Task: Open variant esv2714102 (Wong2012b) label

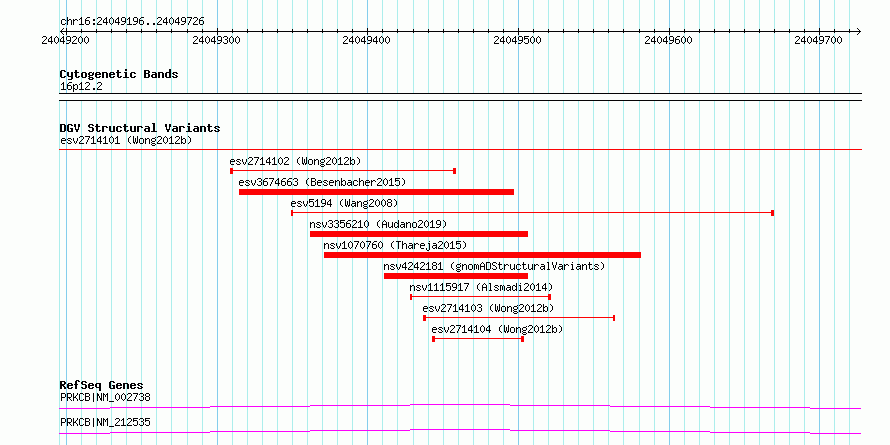Action: click(x=295, y=161)
